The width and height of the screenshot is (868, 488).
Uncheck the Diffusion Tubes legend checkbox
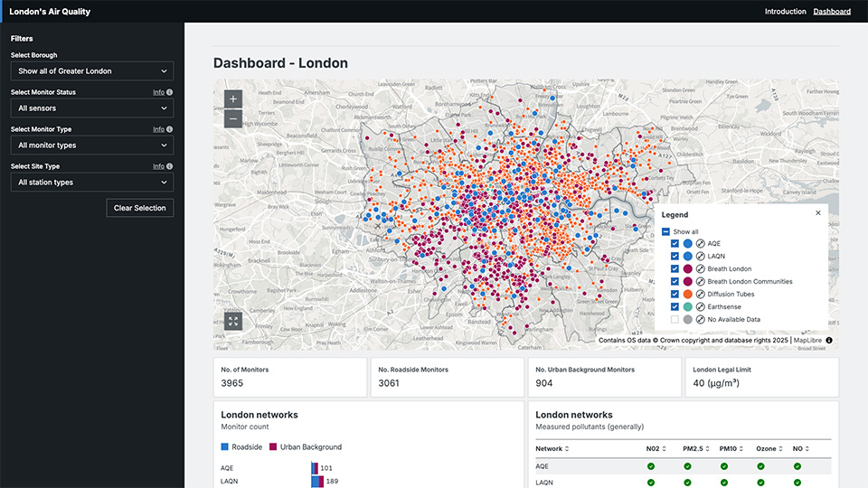coord(675,295)
